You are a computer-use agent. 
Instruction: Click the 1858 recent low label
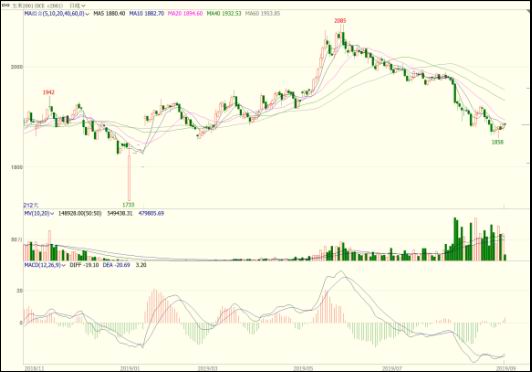498,142
